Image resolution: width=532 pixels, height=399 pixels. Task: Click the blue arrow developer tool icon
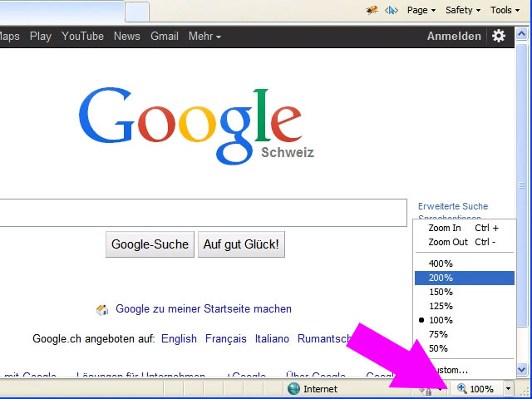pos(391,10)
